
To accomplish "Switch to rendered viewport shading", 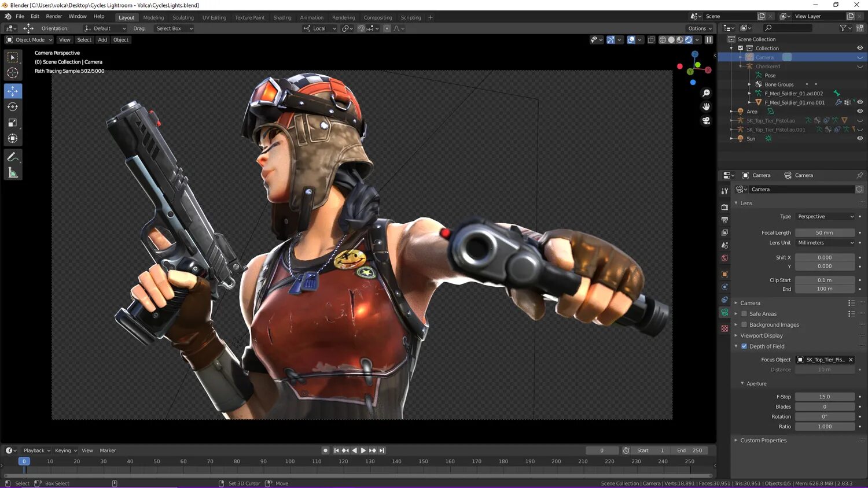I will pos(689,40).
